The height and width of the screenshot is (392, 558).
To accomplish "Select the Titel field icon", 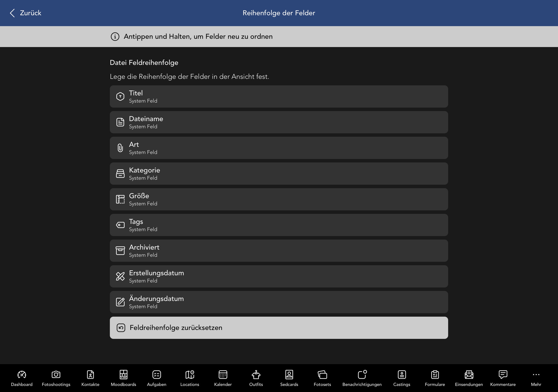I will [x=120, y=96].
